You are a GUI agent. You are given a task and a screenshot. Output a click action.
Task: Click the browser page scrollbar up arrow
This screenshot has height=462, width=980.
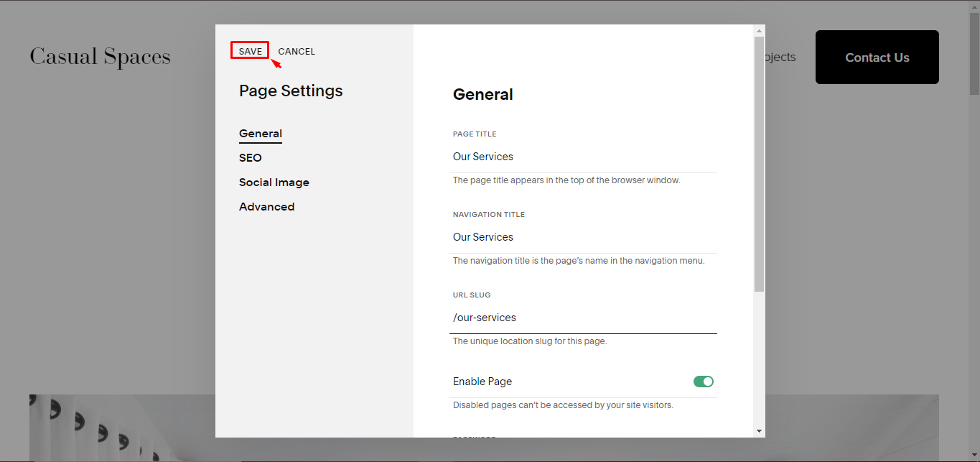click(x=974, y=6)
